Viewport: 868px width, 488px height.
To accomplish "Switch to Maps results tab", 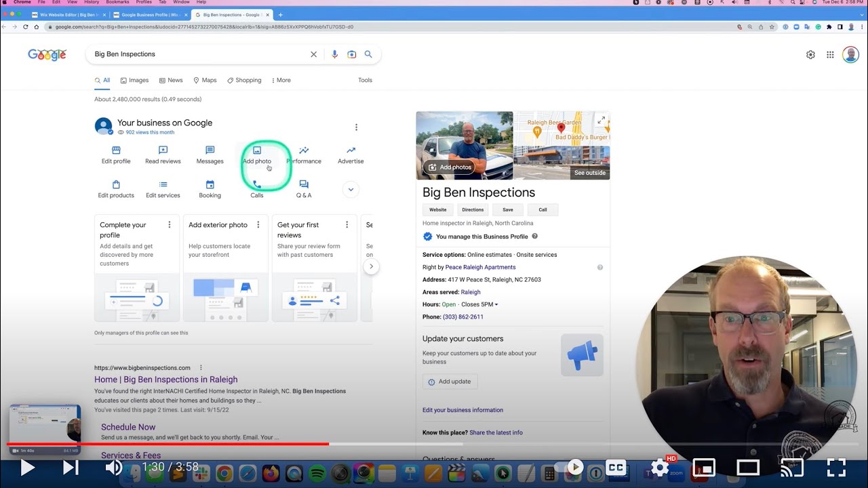I will click(205, 80).
